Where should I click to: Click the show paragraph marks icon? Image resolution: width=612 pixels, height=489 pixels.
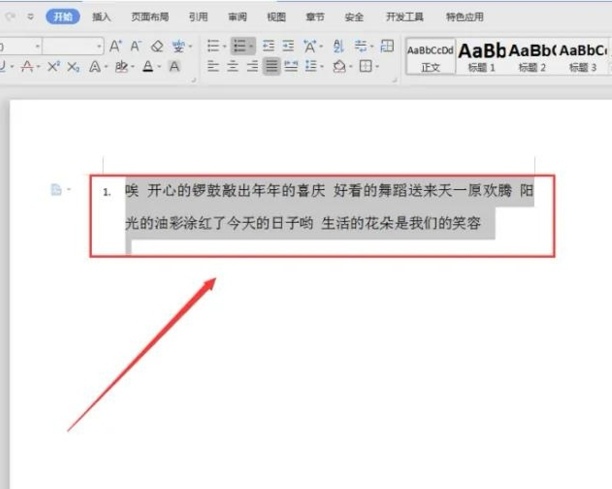point(360,46)
